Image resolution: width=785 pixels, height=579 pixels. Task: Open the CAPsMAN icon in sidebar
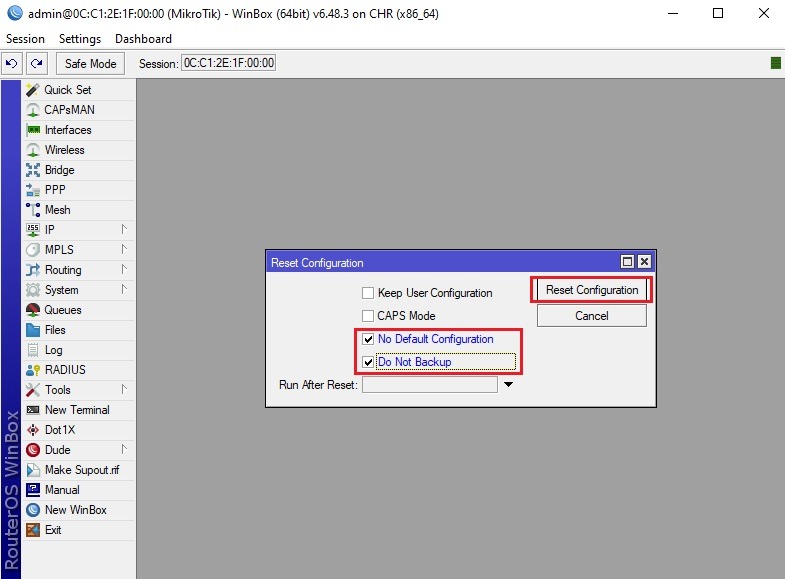(33, 110)
